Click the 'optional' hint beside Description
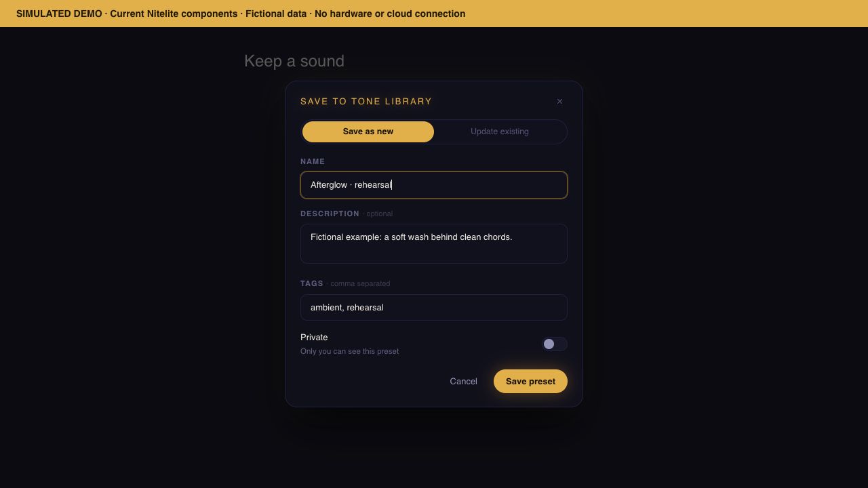 pos(378,213)
